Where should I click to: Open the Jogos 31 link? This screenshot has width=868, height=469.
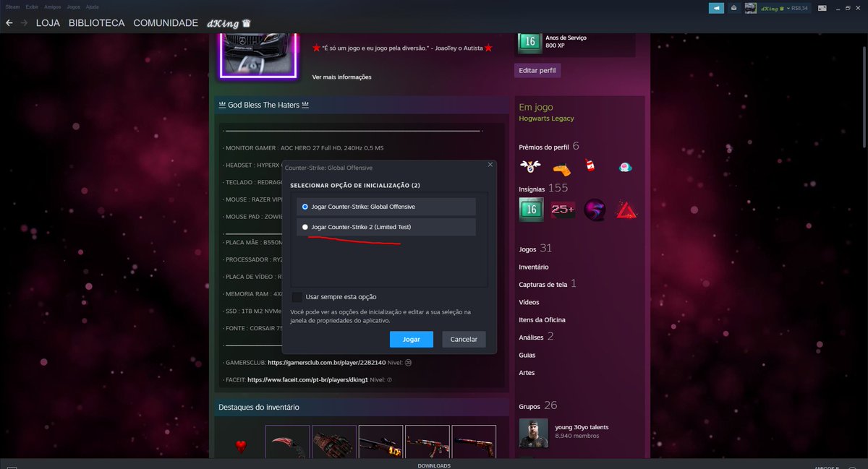pos(535,249)
